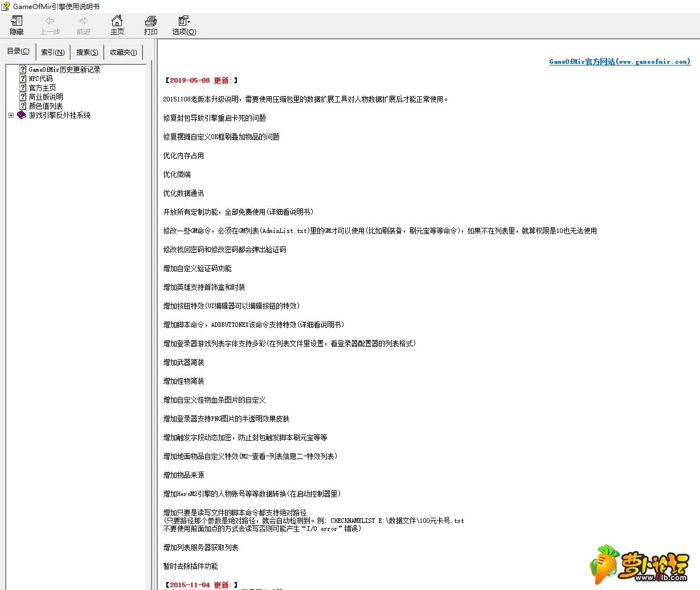Click the line 修复摆摊自定义OK框刷叠加物品的问题

pos(222,137)
